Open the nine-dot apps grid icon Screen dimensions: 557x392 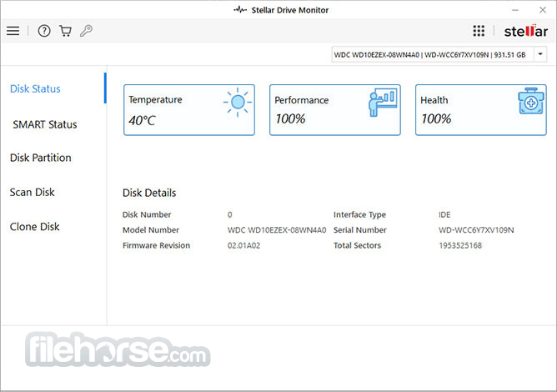(479, 31)
